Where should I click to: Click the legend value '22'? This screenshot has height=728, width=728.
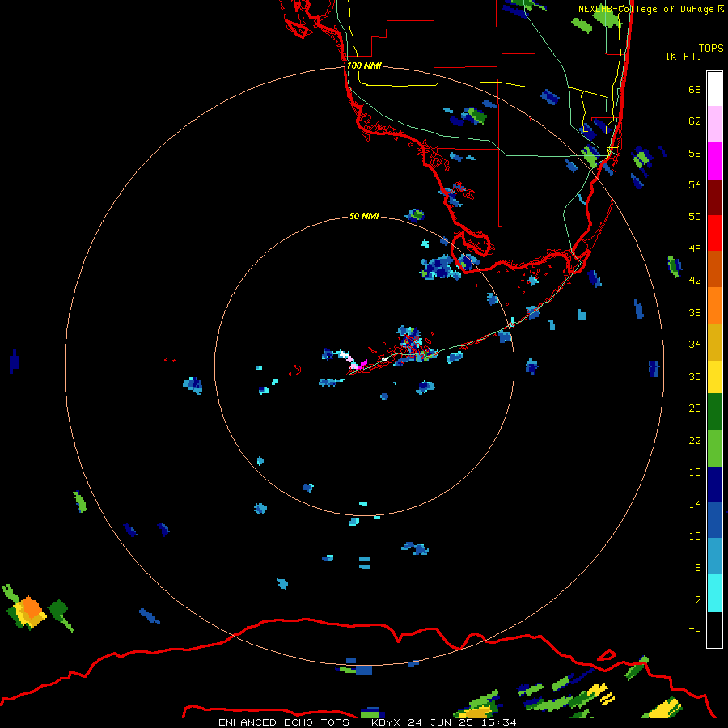[695, 441]
